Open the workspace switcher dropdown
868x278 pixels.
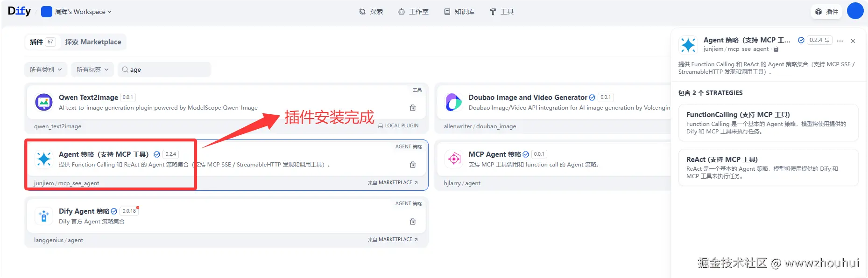(x=77, y=12)
